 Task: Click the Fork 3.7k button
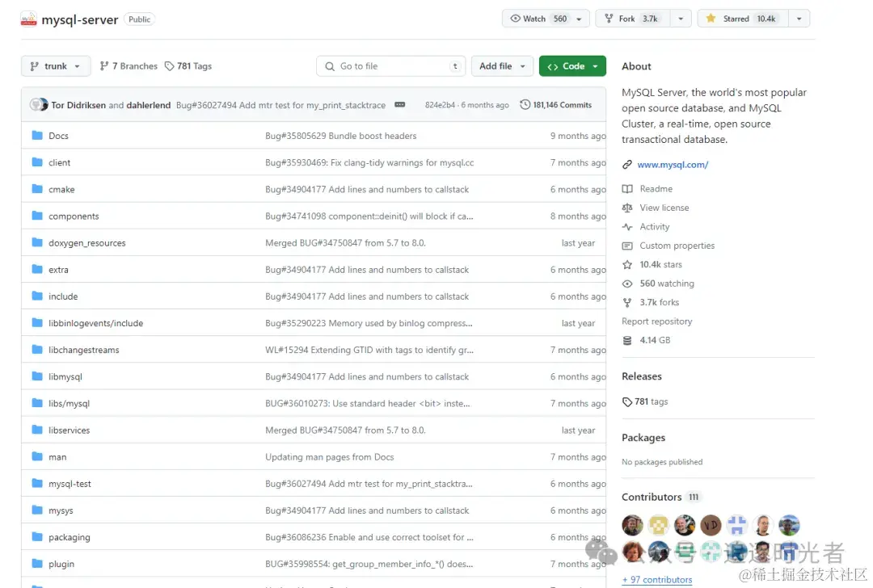coord(634,19)
